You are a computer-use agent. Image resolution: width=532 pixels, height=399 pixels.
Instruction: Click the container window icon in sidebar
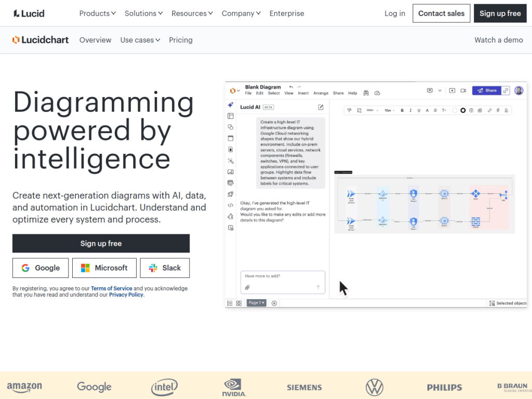[x=230, y=138]
